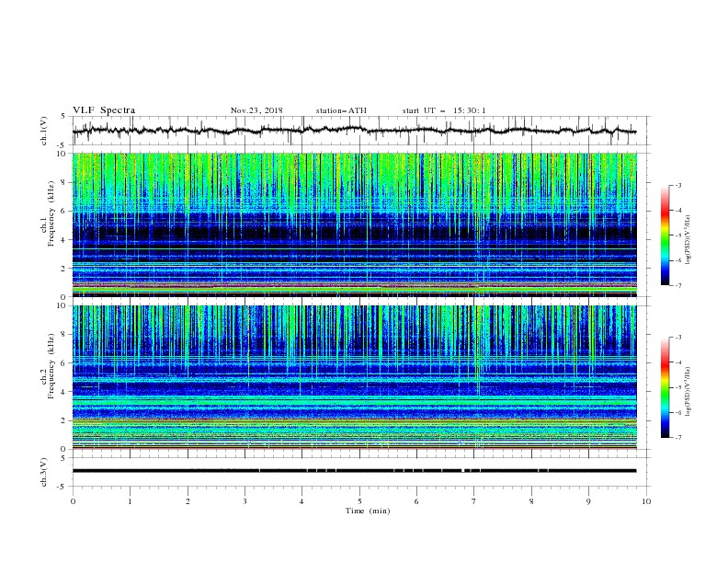Click the 'Time (min)' axis title
Image resolution: width=728 pixels, height=563 pixels.
click(368, 511)
